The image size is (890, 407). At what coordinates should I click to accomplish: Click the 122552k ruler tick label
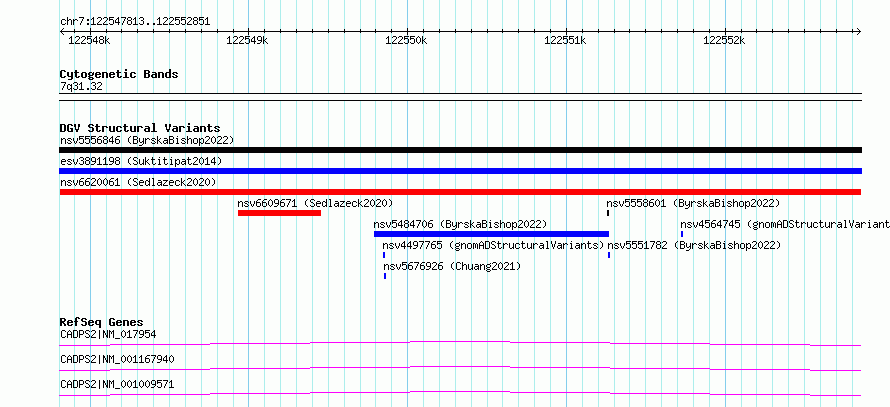tap(724, 40)
